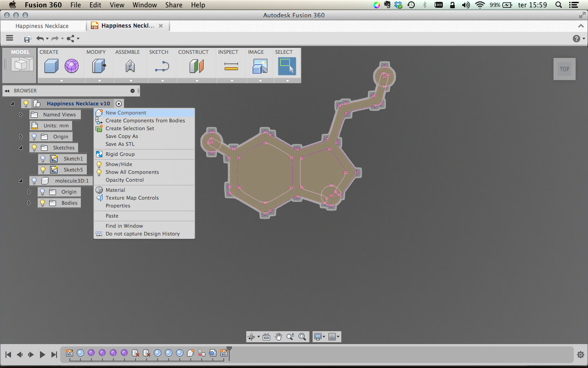Screen dimensions: 588x368
Task: Open the Undo history dropdown arrow
Action: (47, 39)
